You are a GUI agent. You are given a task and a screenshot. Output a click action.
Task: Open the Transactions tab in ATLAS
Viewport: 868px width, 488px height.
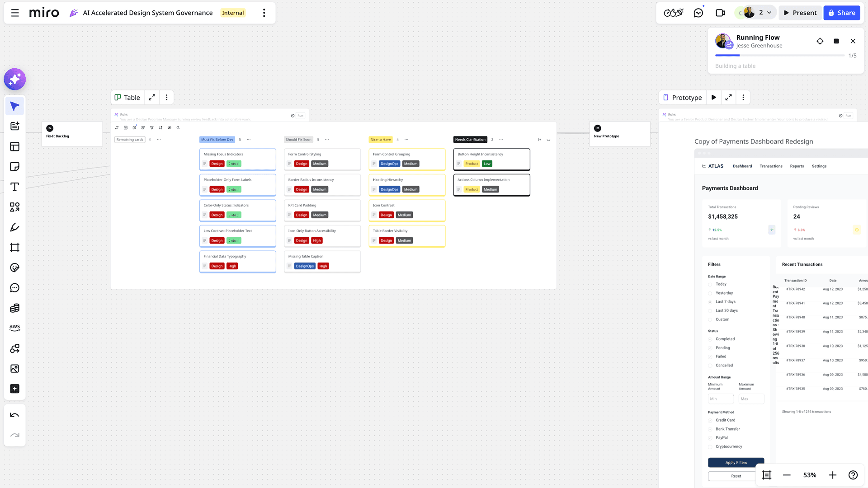pyautogui.click(x=771, y=166)
